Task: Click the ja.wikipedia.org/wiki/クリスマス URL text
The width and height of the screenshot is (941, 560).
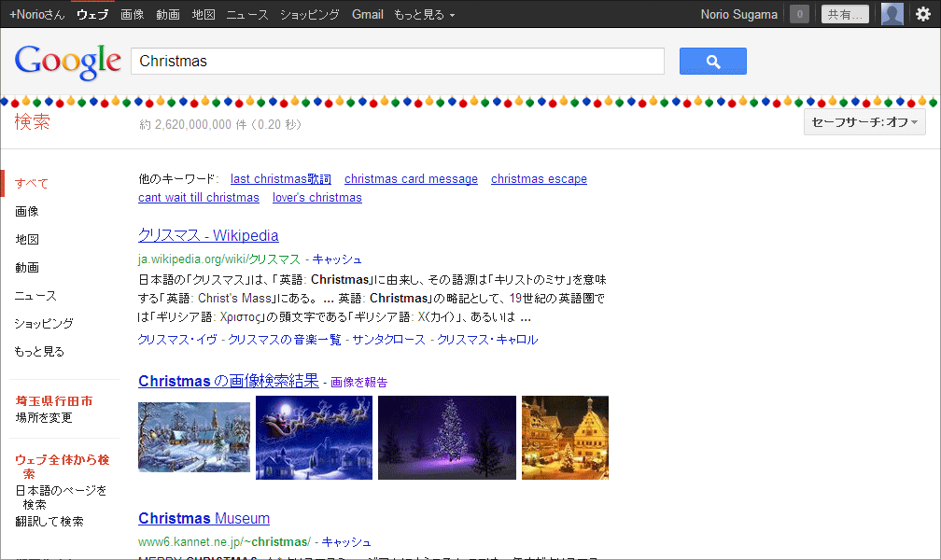Action: (219, 259)
